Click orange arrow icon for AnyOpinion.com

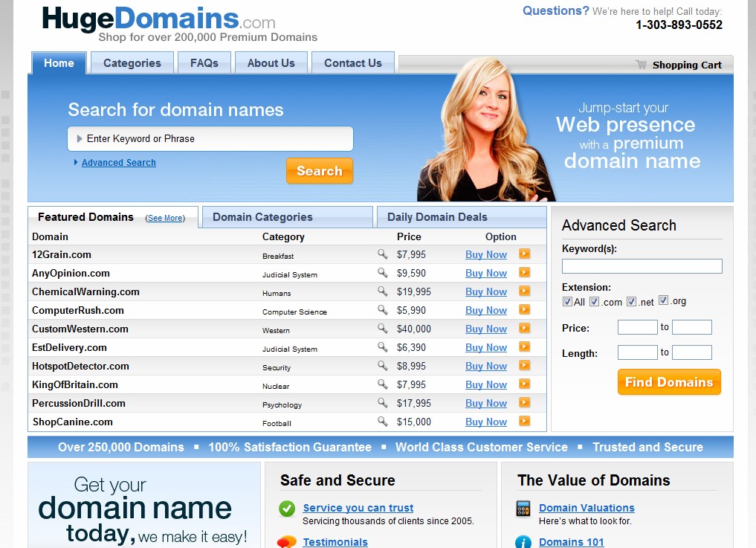point(525,273)
